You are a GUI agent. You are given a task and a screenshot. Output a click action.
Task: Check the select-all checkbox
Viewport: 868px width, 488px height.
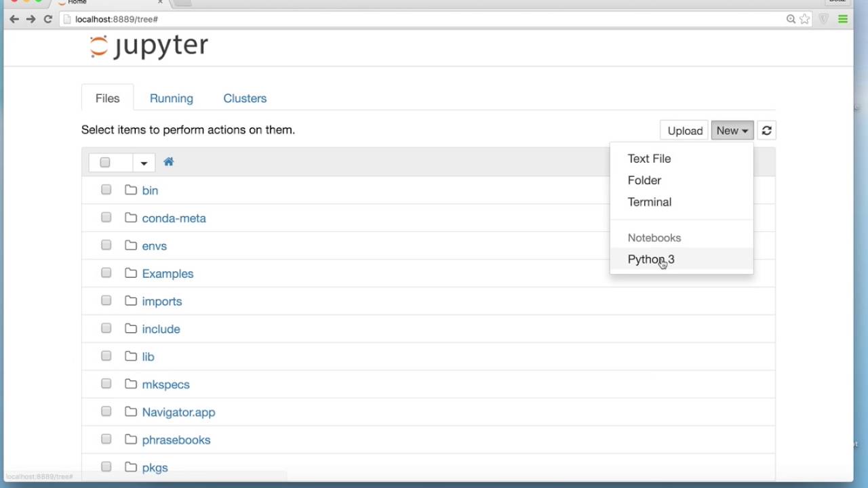105,163
